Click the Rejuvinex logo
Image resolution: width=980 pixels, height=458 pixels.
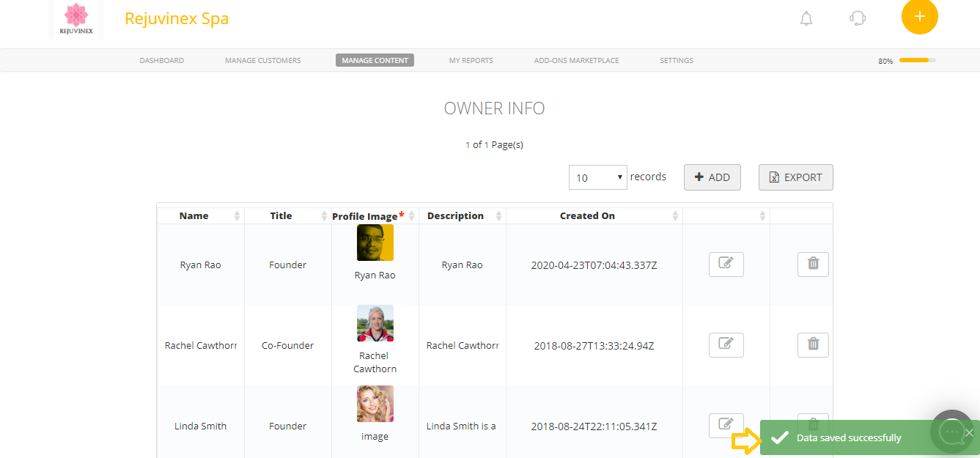77,20
